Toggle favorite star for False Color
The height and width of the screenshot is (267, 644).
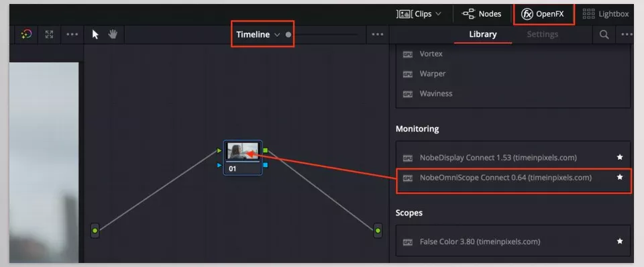620,241
